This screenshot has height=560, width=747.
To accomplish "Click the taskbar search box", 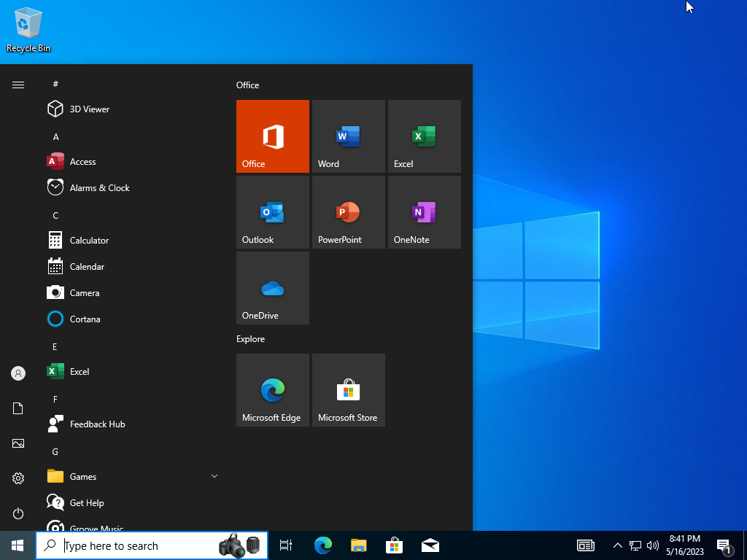I will tap(139, 545).
